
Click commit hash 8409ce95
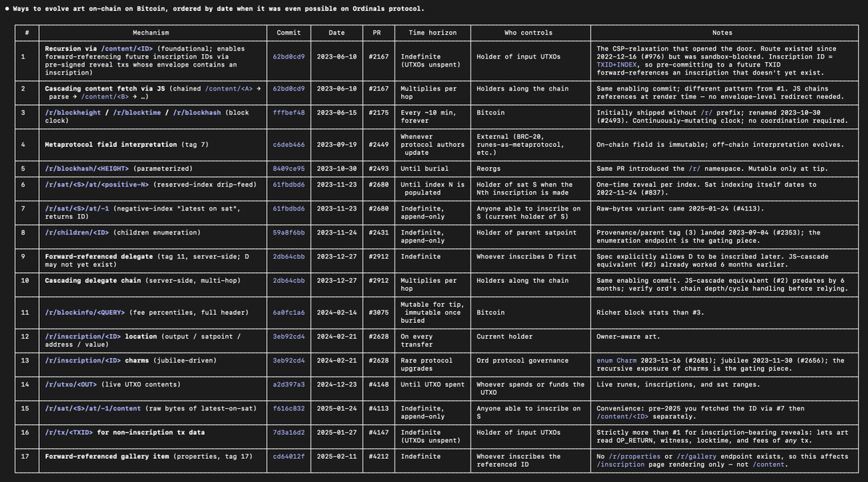point(288,169)
